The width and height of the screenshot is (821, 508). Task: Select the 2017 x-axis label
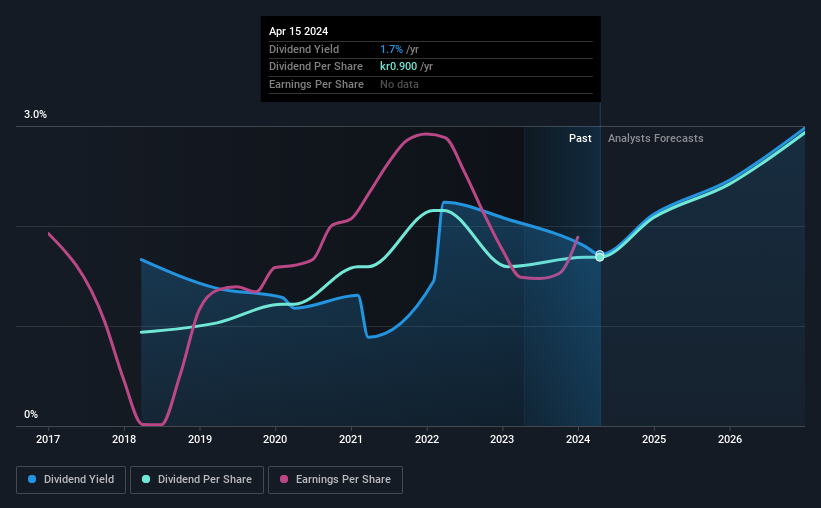point(48,439)
